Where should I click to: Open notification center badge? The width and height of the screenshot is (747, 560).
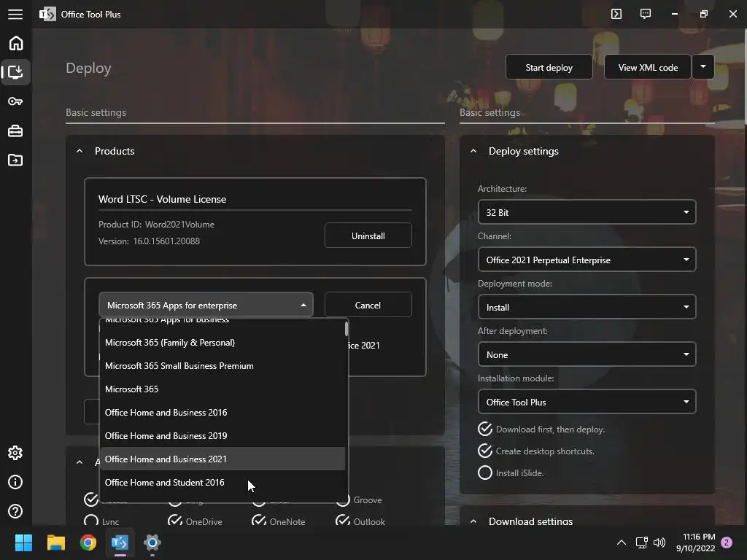pos(727,542)
